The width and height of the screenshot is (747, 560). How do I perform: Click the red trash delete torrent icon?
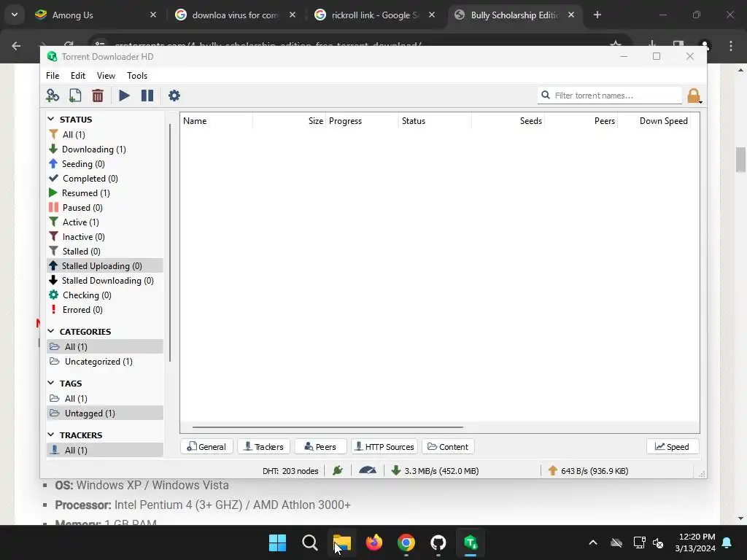click(x=98, y=96)
